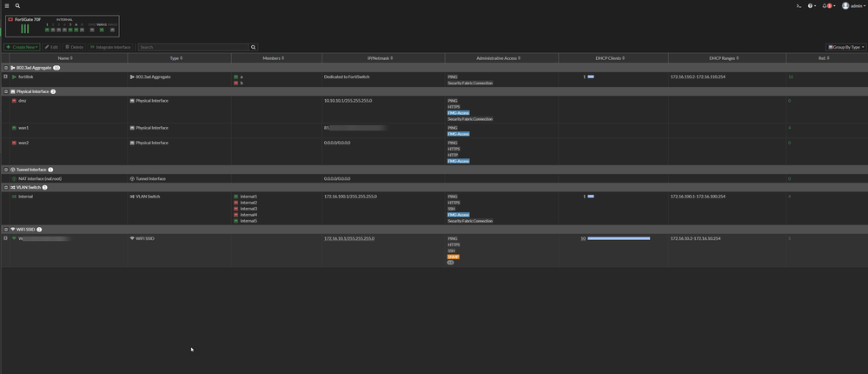
Task: Open the Create New dropdown
Action: [x=22, y=47]
